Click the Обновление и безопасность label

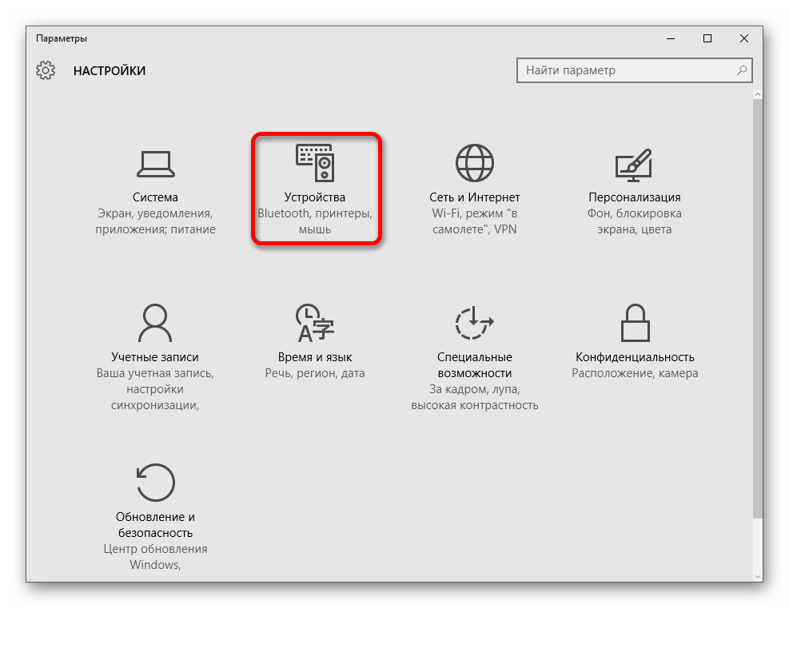[x=156, y=525]
